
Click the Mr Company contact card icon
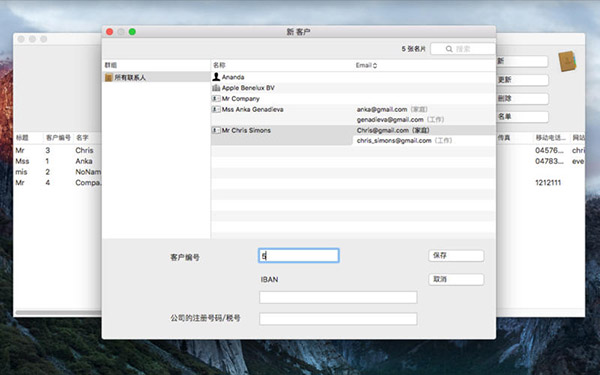coord(216,99)
